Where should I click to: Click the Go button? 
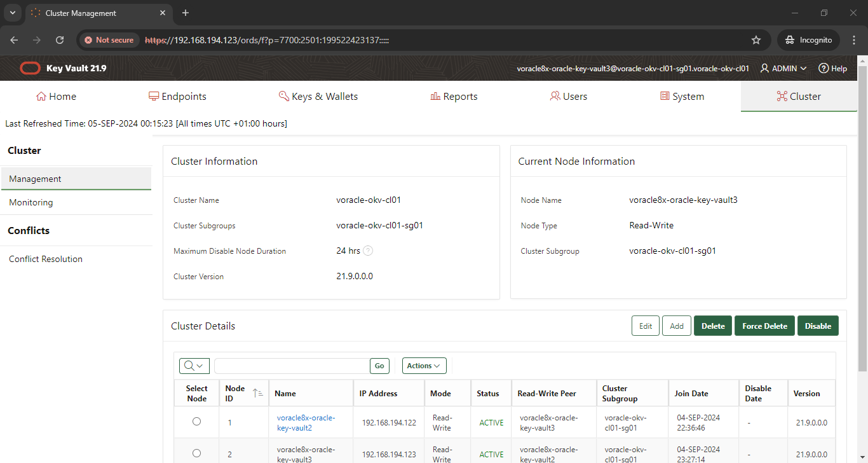pyautogui.click(x=379, y=366)
